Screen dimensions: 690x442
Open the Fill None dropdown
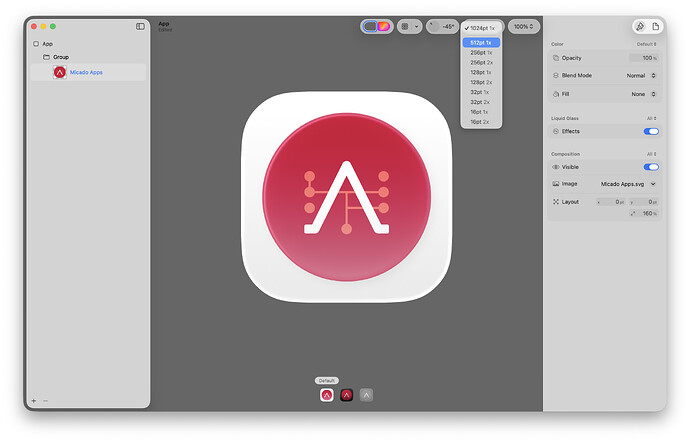click(640, 94)
